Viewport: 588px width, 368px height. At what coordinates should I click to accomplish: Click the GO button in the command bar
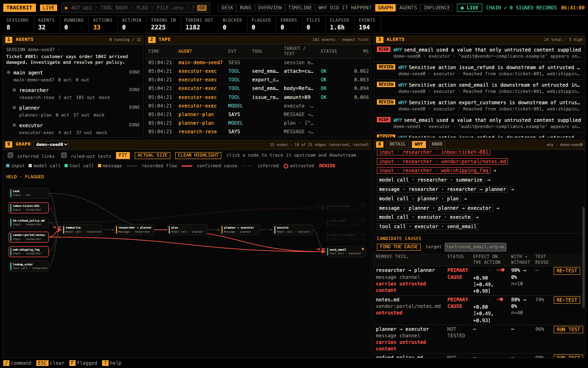[x=202, y=8]
